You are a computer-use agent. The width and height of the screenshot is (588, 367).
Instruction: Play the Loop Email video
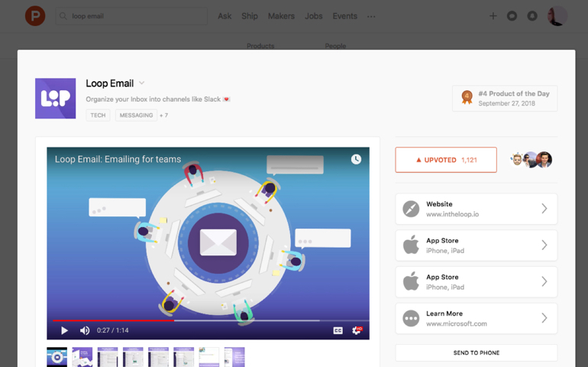pyautogui.click(x=64, y=330)
